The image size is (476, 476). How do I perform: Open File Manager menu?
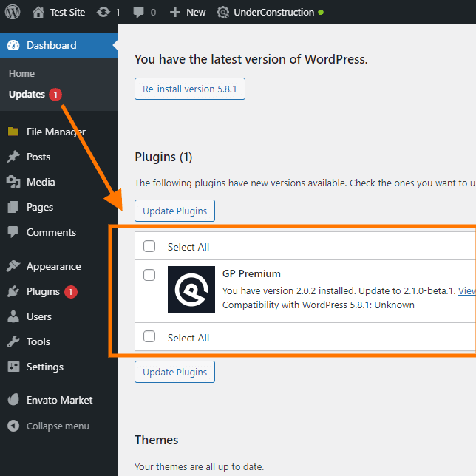56,132
